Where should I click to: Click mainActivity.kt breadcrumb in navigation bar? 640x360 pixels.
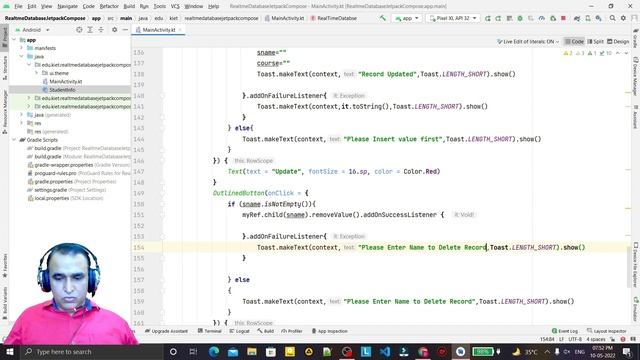(x=284, y=18)
